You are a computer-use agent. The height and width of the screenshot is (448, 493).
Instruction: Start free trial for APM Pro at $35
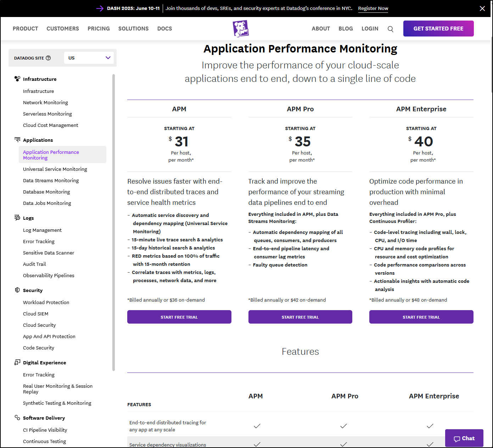300,317
